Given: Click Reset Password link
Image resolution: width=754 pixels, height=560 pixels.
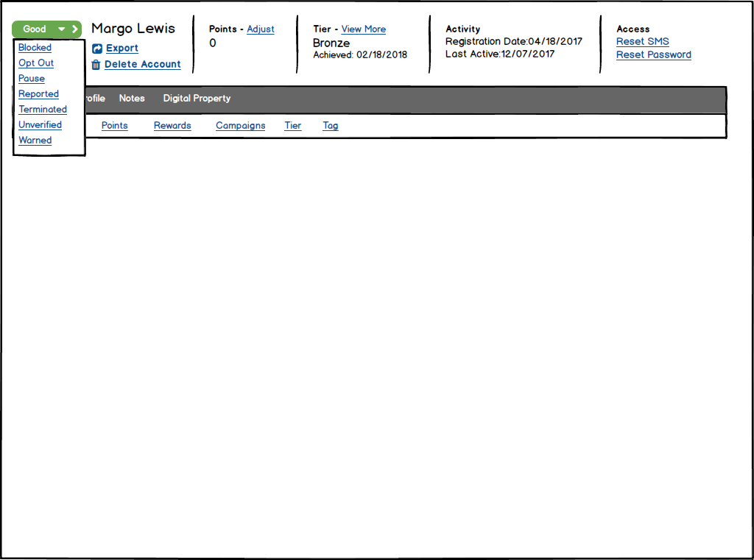Looking at the screenshot, I should click(x=654, y=54).
